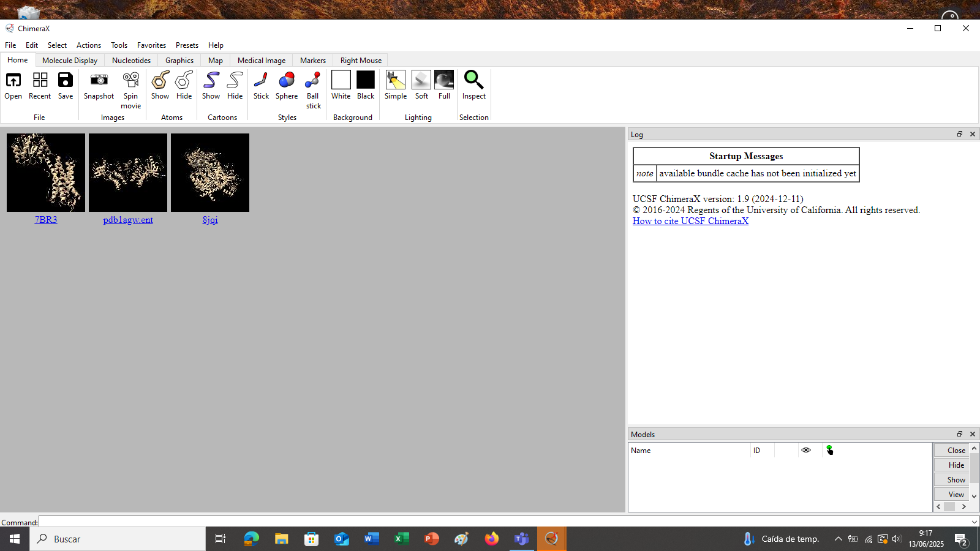This screenshot has height=551, width=980.
Task: Apply Ball stick style
Action: click(313, 91)
